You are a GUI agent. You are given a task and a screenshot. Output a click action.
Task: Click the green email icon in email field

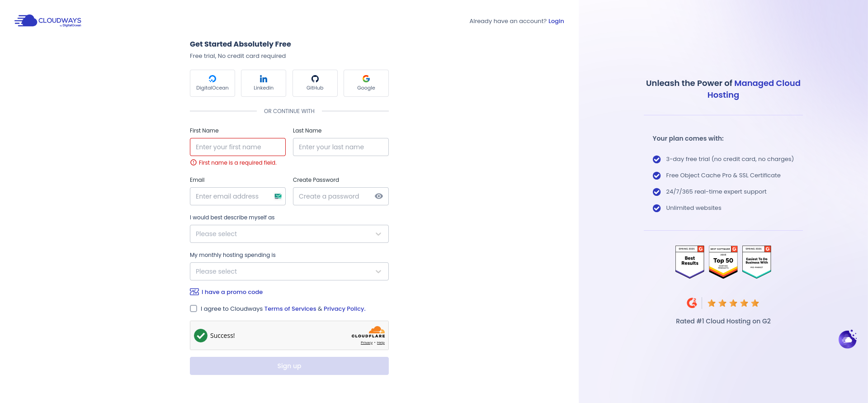tap(278, 196)
